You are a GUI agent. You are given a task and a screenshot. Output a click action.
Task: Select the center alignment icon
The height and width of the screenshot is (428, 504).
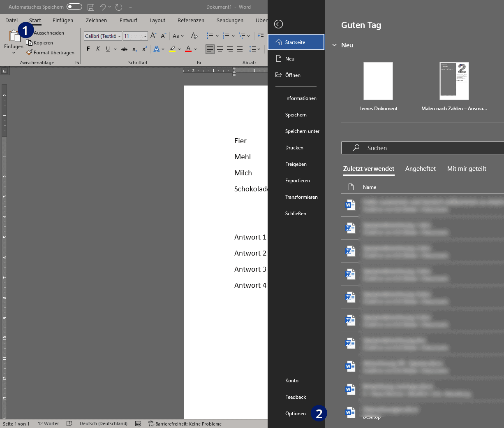coord(220,49)
